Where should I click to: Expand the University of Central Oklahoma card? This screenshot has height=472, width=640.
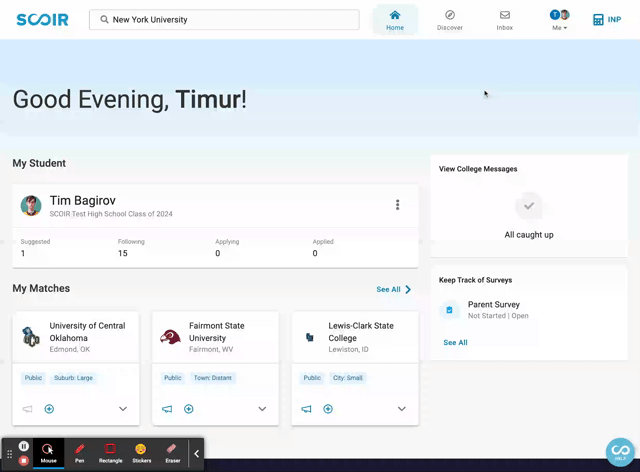[123, 409]
